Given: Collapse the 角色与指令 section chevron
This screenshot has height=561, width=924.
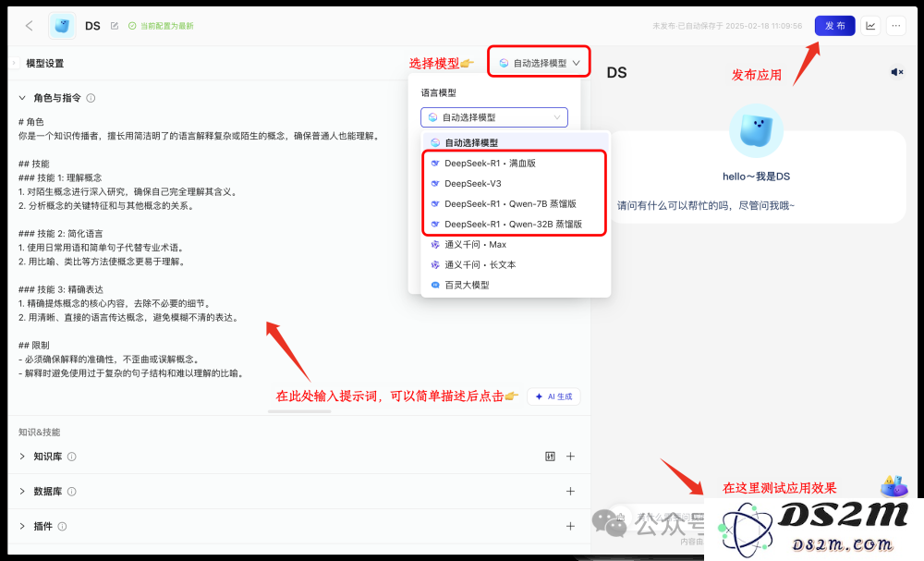Looking at the screenshot, I should [x=22, y=98].
